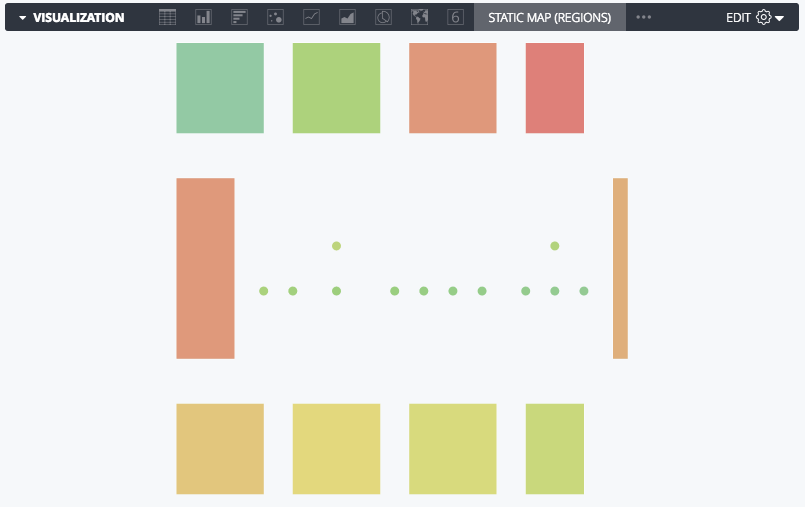Choose the area chart visualization icon
Screen dimensions: 805x507
pyautogui.click(x=347, y=17)
